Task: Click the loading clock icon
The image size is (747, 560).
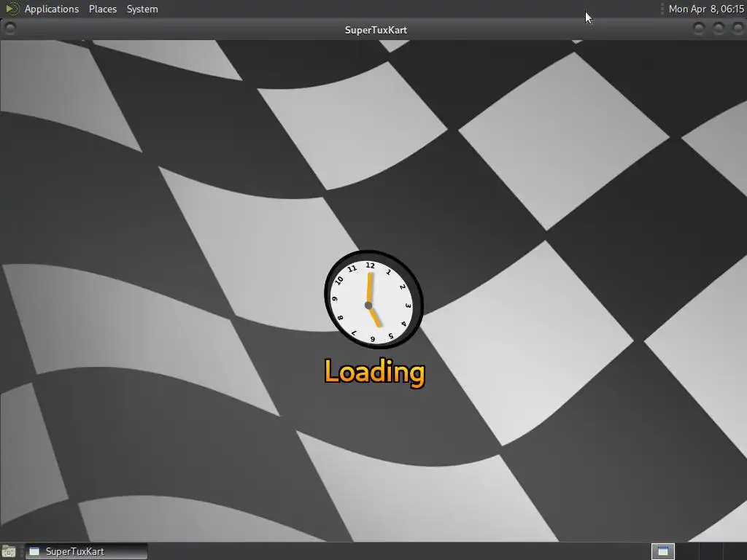Action: coord(373,299)
